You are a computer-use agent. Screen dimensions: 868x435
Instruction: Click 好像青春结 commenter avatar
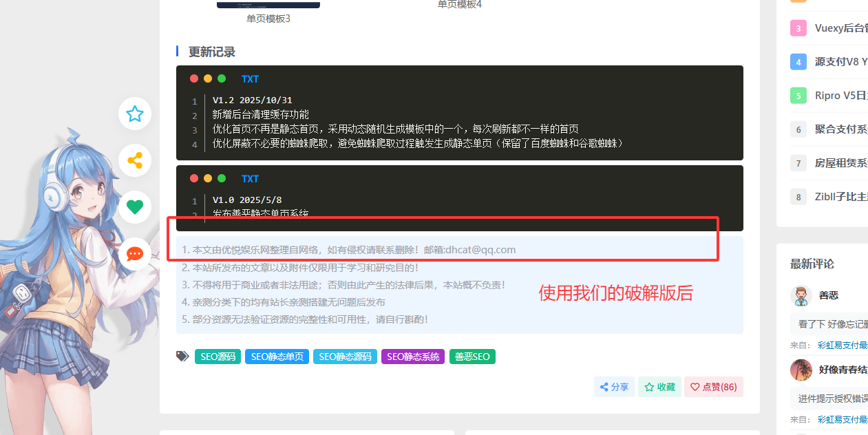pyautogui.click(x=801, y=370)
